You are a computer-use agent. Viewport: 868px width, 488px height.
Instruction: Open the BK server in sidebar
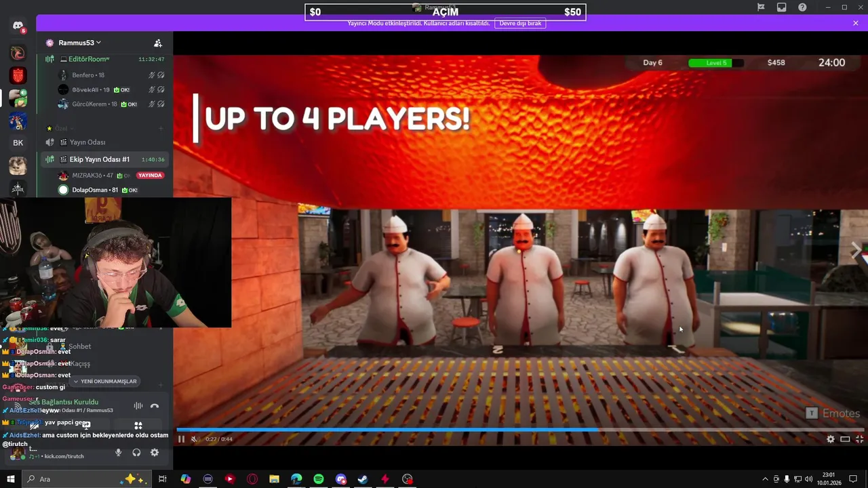[18, 143]
